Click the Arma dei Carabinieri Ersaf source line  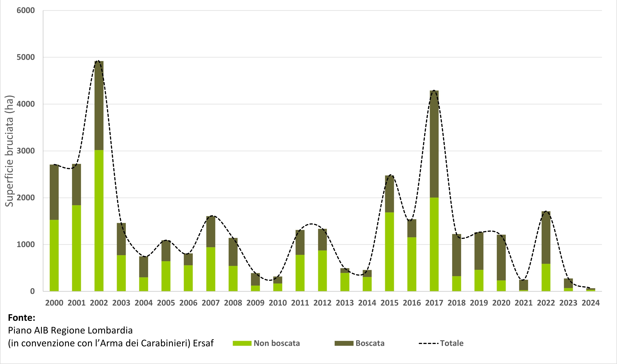pyautogui.click(x=111, y=343)
